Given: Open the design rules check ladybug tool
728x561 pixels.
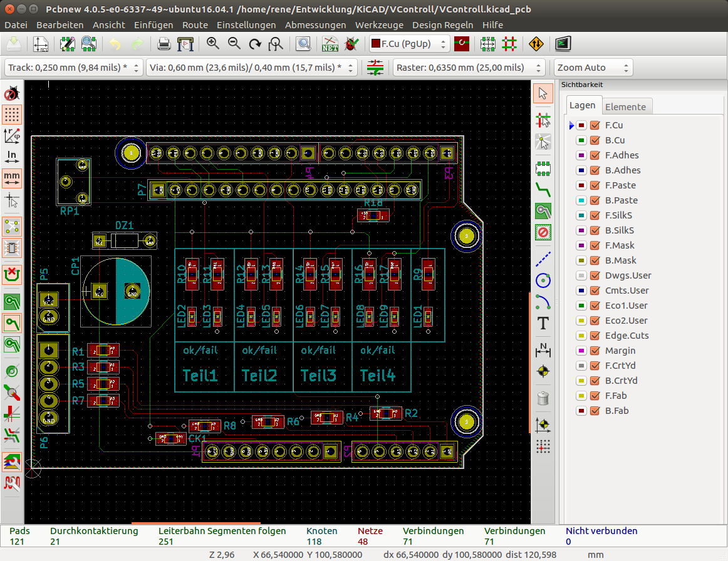Looking at the screenshot, I should point(351,44).
